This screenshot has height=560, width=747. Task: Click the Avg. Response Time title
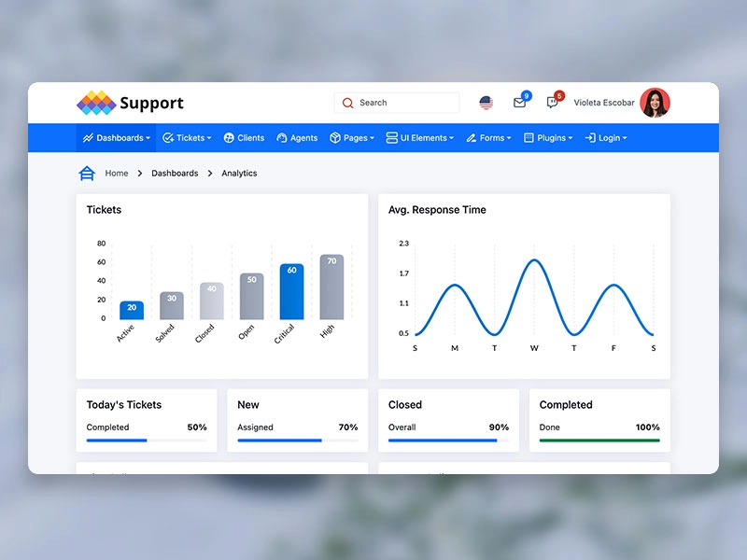pyautogui.click(x=437, y=210)
